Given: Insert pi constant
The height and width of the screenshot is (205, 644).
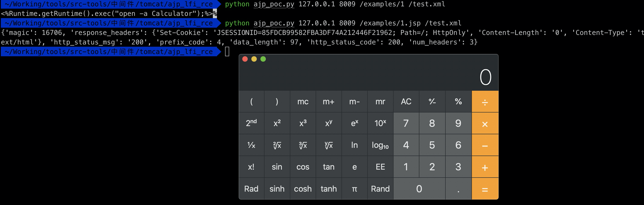Looking at the screenshot, I should (355, 189).
